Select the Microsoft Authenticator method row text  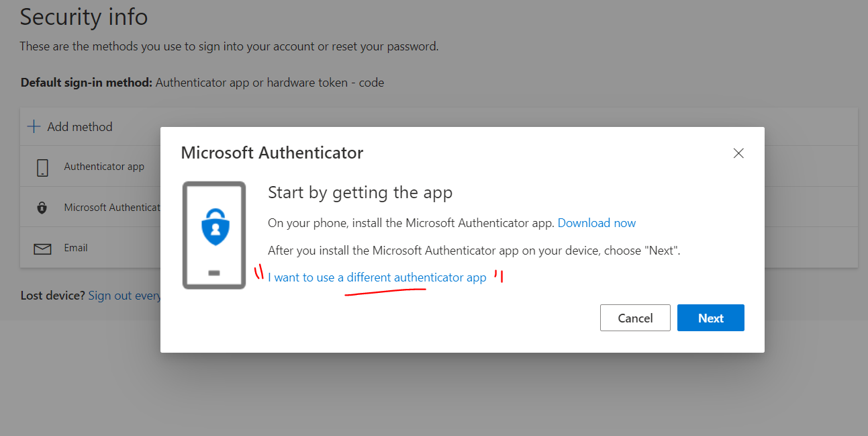point(112,208)
